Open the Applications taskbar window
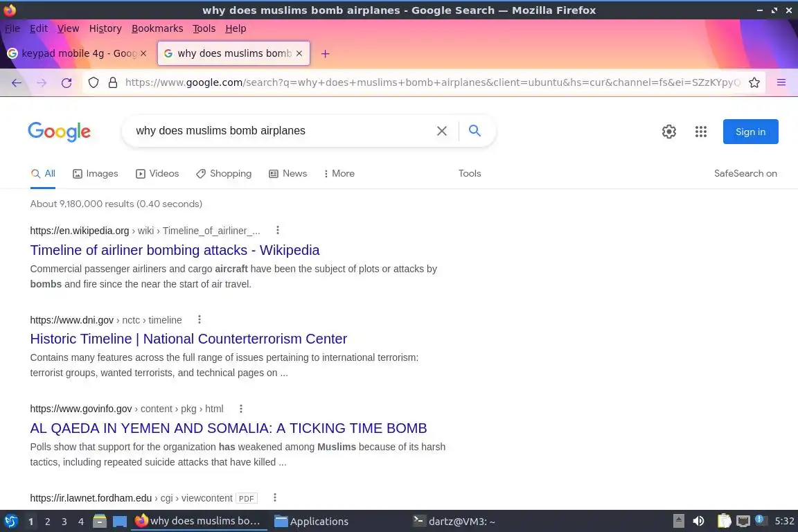Viewport: 798px width, 532px height. tap(312, 521)
